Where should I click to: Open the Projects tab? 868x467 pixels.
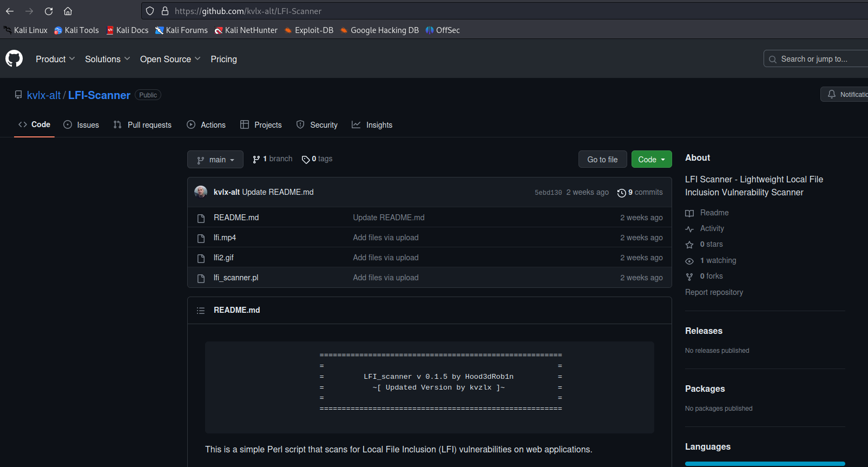click(x=261, y=125)
